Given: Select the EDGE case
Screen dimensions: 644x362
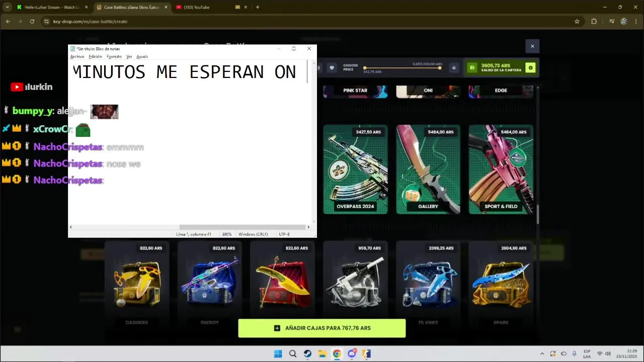Looking at the screenshot, I should tap(501, 91).
